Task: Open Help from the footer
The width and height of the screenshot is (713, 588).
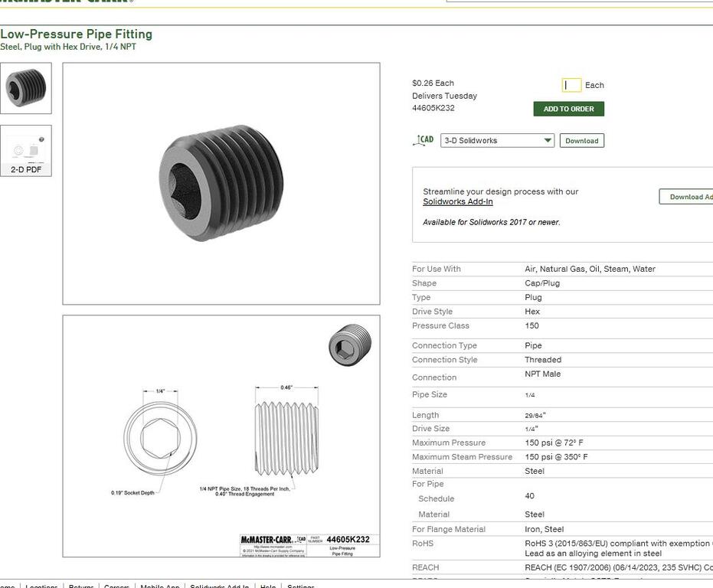Action: point(268,586)
